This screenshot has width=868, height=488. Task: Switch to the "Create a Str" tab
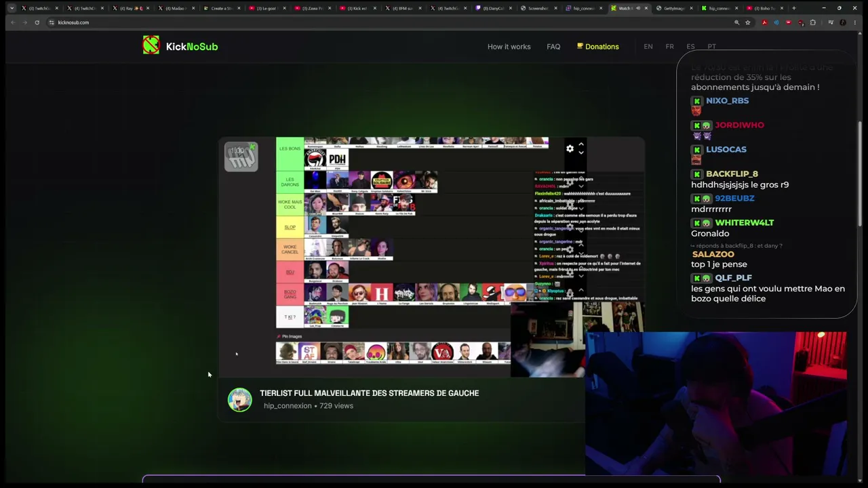coord(222,8)
